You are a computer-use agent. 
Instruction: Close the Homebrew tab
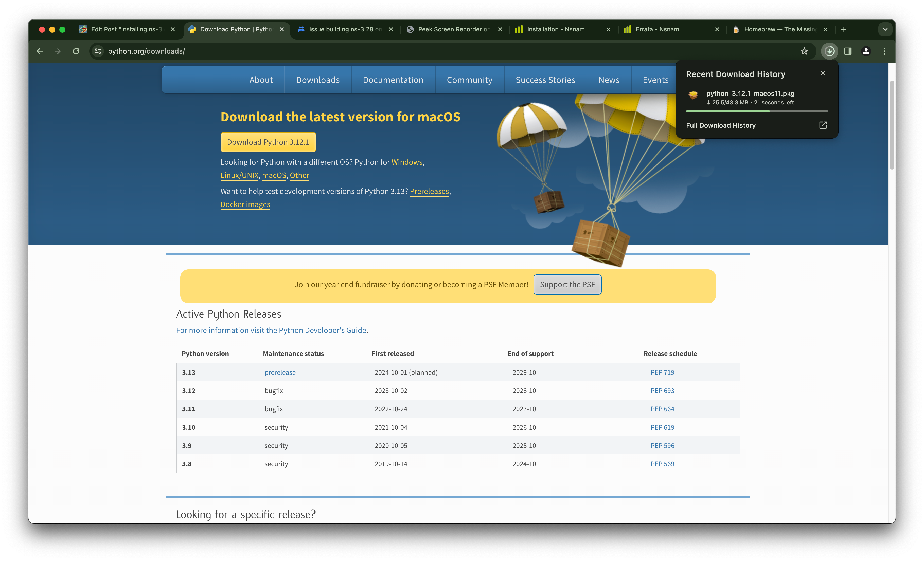tap(825, 29)
